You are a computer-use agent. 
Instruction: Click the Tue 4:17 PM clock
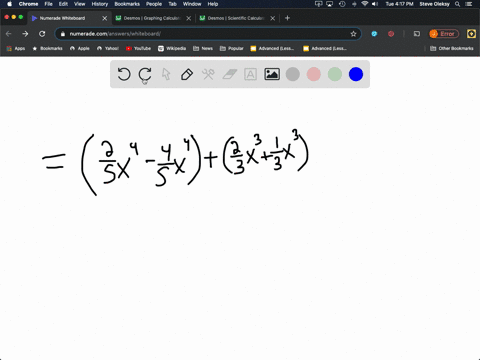[399, 4]
